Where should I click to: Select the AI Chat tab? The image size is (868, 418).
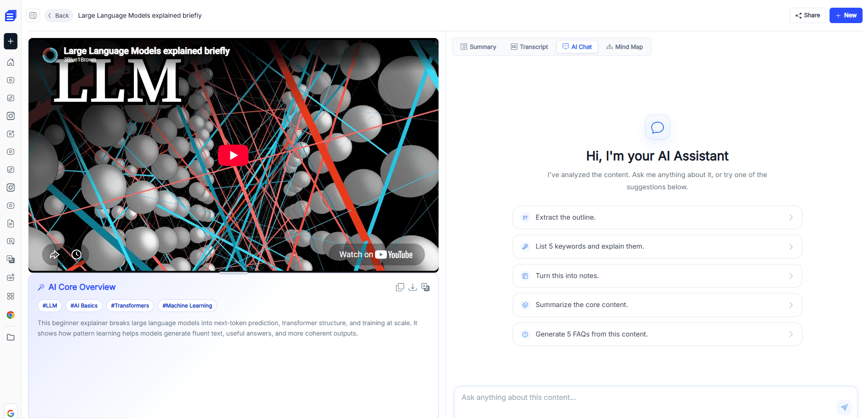[577, 47]
